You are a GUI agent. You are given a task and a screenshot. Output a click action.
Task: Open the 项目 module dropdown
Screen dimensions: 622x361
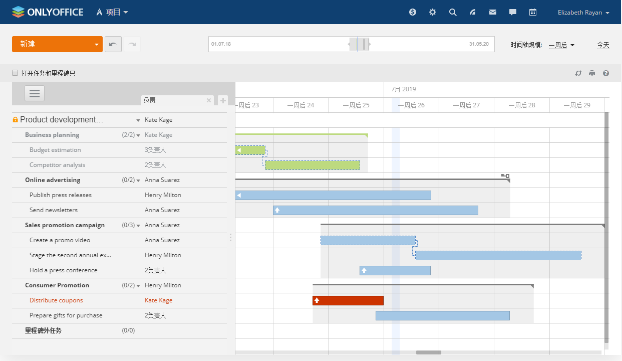tap(113, 12)
